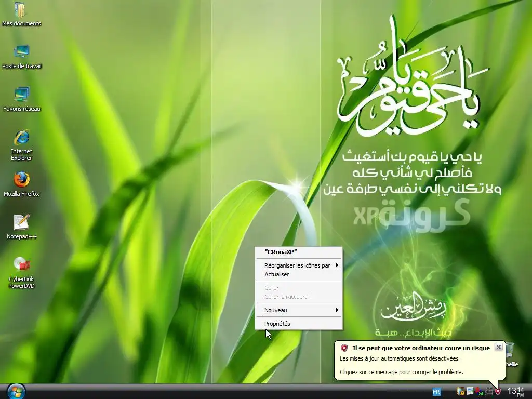532x399 pixels.
Task: Open the Nouveau submenu
Action: (x=299, y=310)
